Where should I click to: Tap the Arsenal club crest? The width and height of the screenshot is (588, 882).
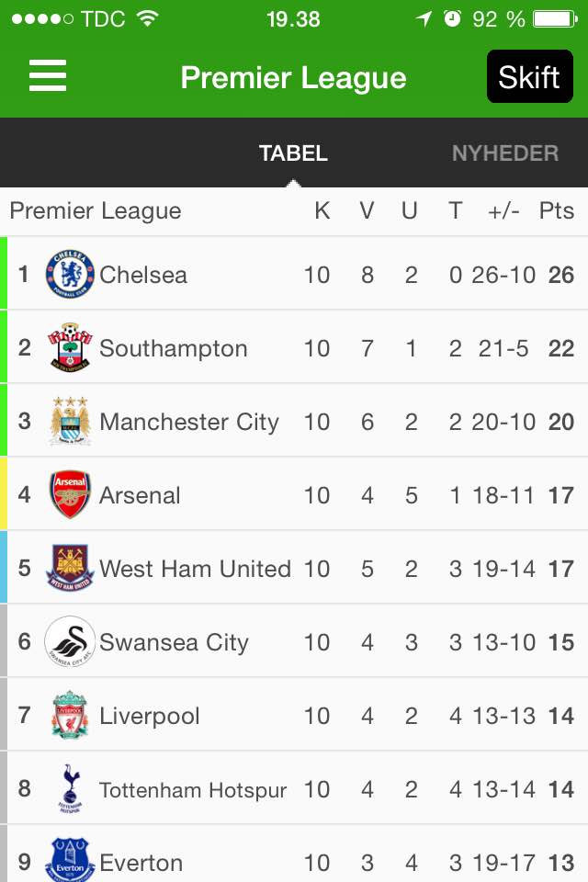[70, 494]
